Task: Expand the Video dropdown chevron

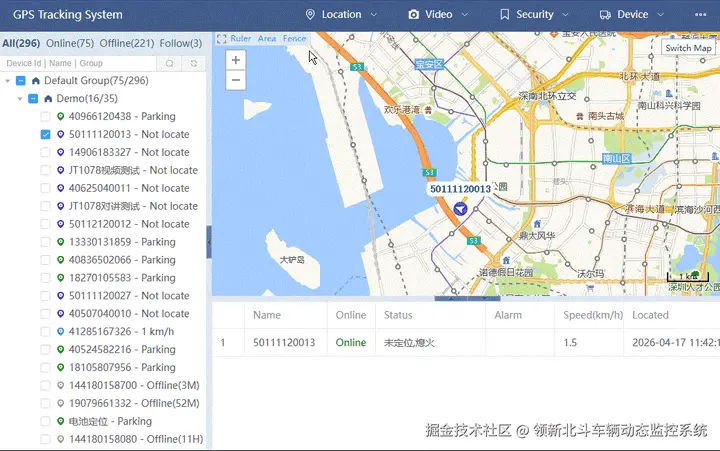Action: click(x=465, y=15)
